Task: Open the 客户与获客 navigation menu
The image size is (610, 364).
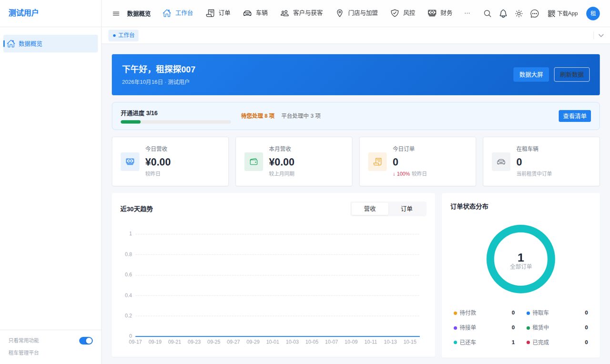Action: (302, 13)
